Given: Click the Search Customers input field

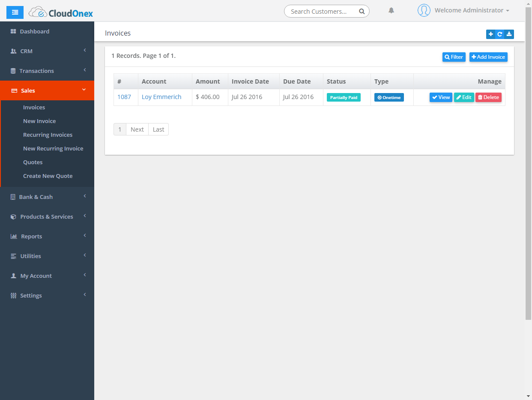Looking at the screenshot, I should 327,12.
